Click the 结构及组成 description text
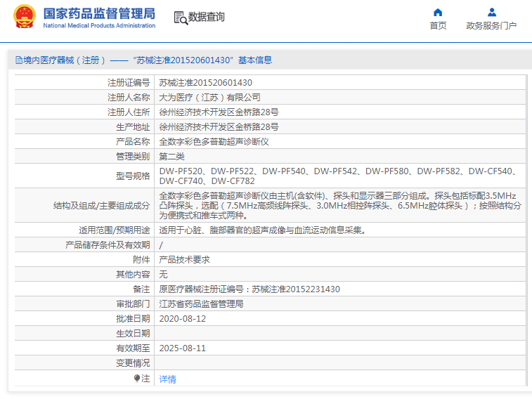The image size is (532, 399). 340,205
